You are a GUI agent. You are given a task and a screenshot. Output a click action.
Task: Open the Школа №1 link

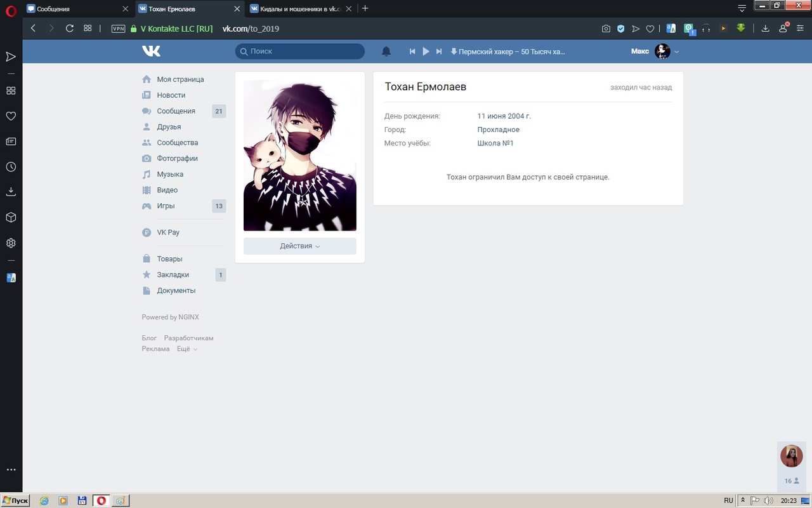495,144
